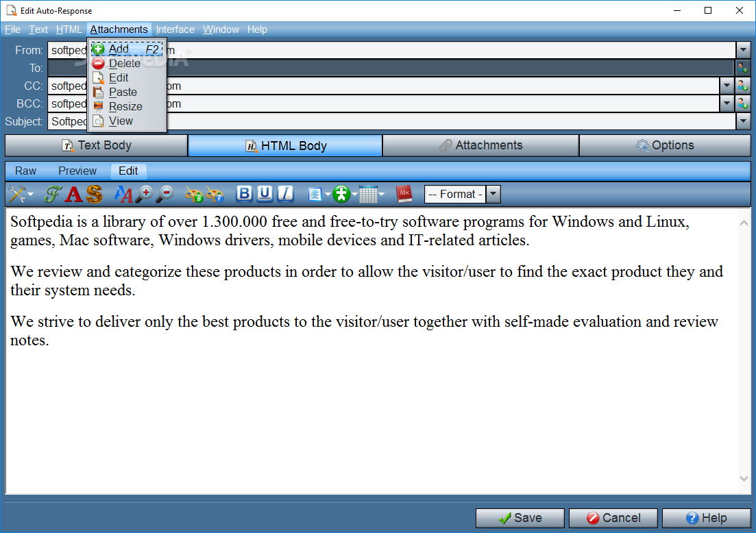Expand the CC address dropdown

coord(727,86)
